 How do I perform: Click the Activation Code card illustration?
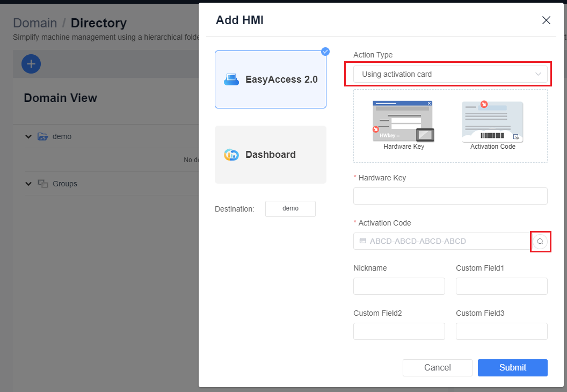(x=492, y=121)
